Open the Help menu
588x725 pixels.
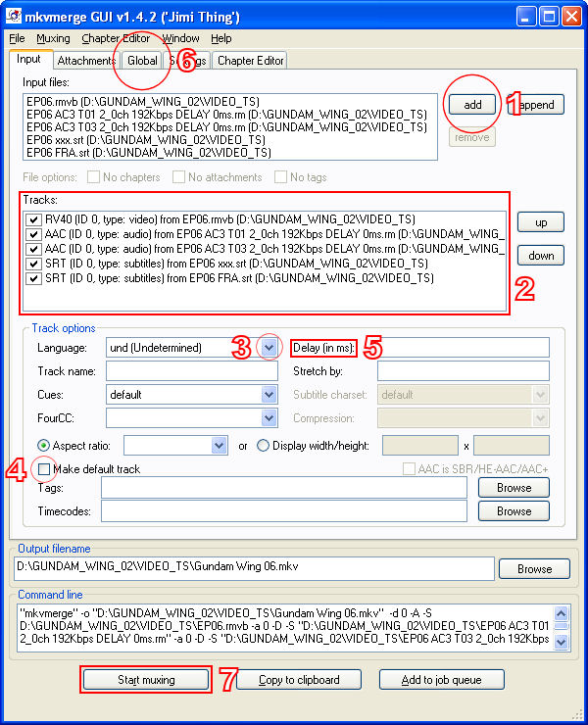tap(221, 38)
